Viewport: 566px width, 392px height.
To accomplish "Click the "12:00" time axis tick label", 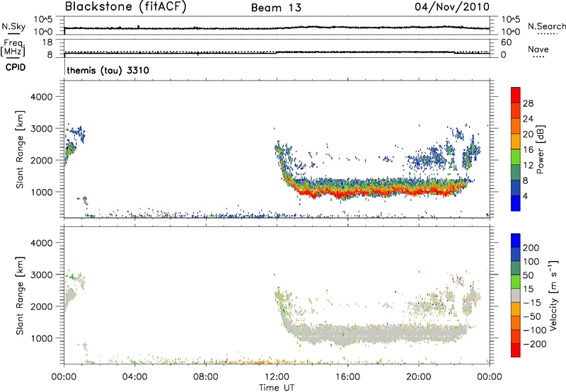I will pos(277,377).
